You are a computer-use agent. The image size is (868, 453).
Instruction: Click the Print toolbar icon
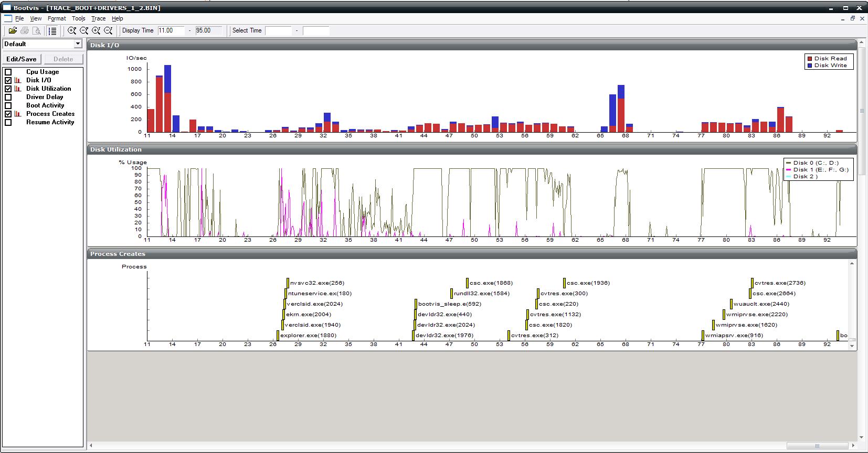25,31
